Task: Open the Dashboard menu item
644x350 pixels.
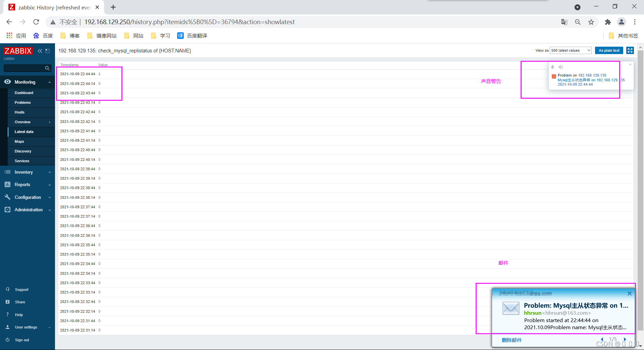Action: [x=24, y=93]
